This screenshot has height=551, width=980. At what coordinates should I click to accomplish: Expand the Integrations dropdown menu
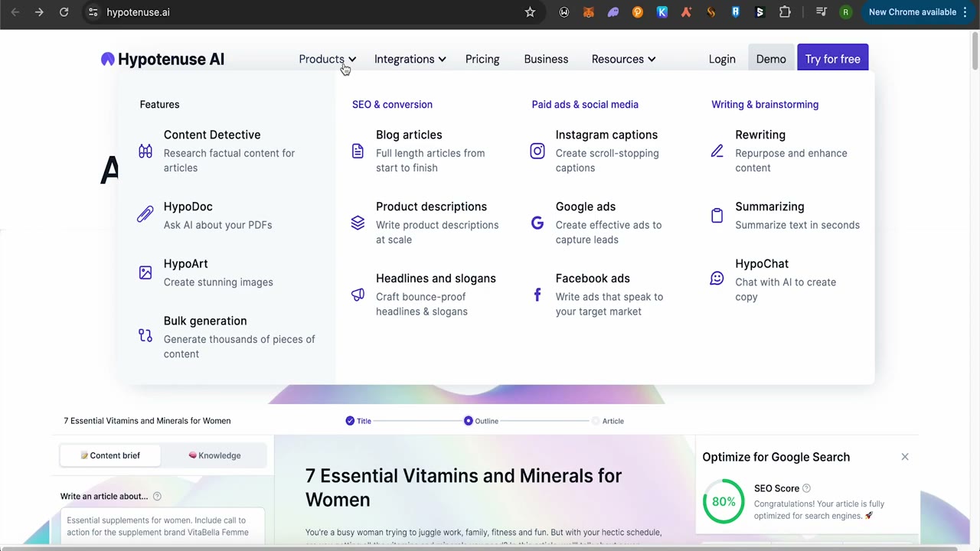pos(410,59)
